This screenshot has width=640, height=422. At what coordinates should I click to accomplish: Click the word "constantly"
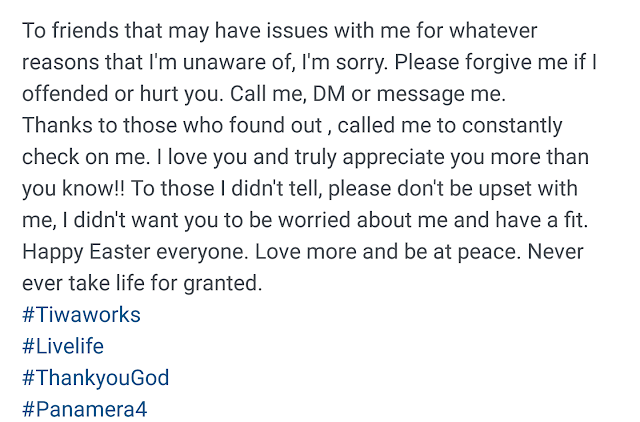tap(512, 126)
